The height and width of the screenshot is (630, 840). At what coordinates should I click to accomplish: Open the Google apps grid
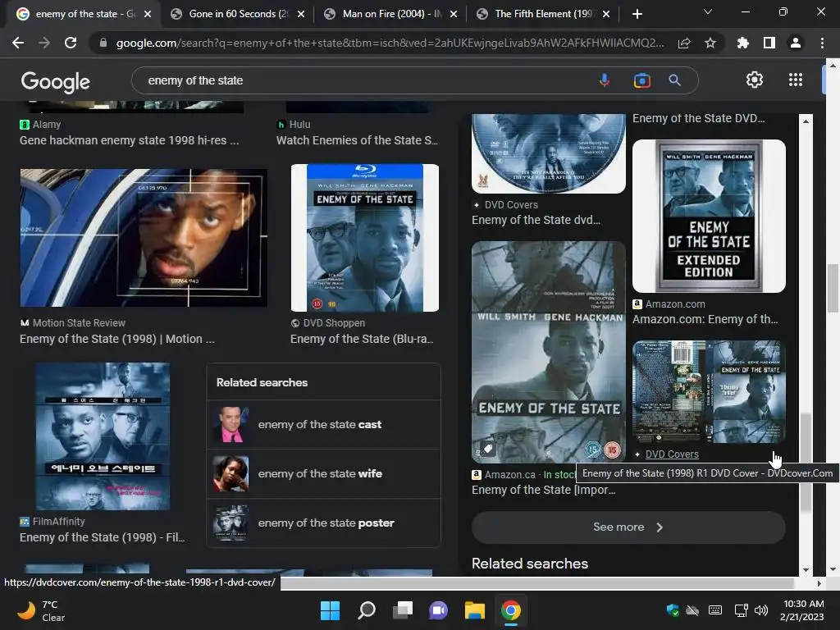796,80
